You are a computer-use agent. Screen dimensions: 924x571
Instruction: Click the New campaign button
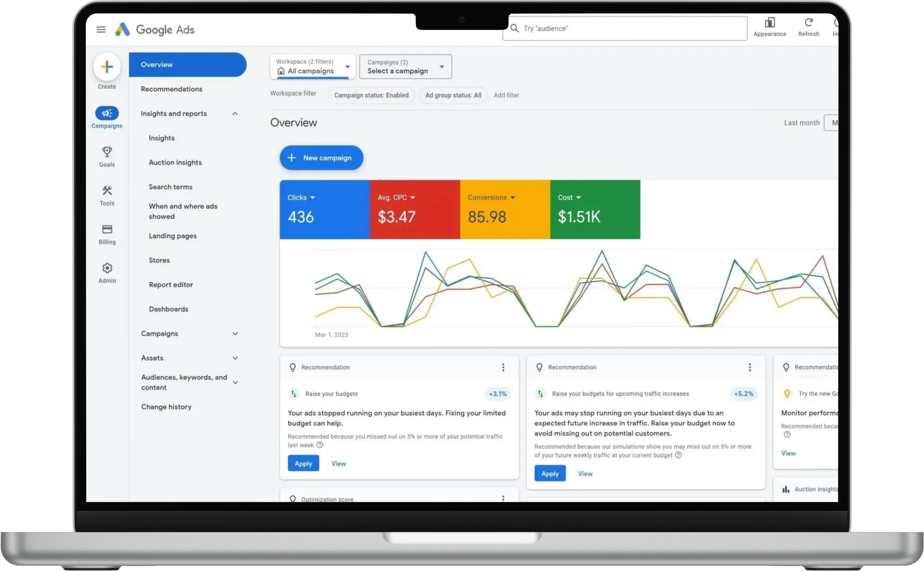(x=321, y=158)
